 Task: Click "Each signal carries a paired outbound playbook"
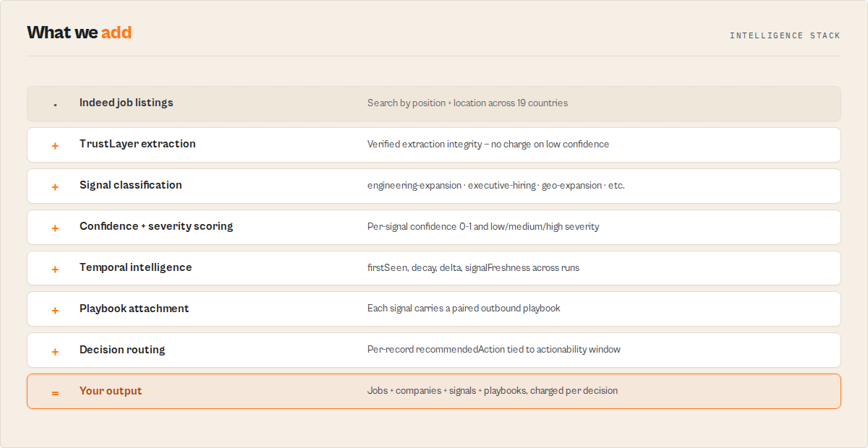point(464,309)
